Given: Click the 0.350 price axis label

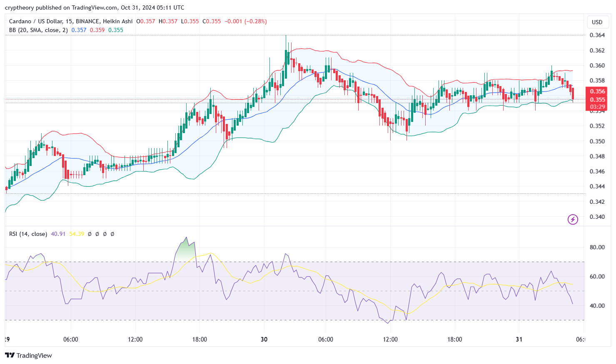Looking at the screenshot, I should [597, 141].
